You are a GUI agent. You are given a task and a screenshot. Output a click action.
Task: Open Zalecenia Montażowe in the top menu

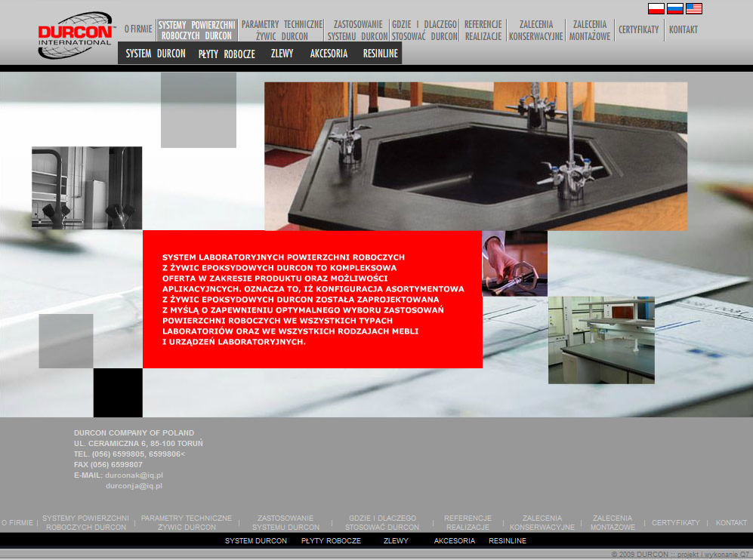590,30
